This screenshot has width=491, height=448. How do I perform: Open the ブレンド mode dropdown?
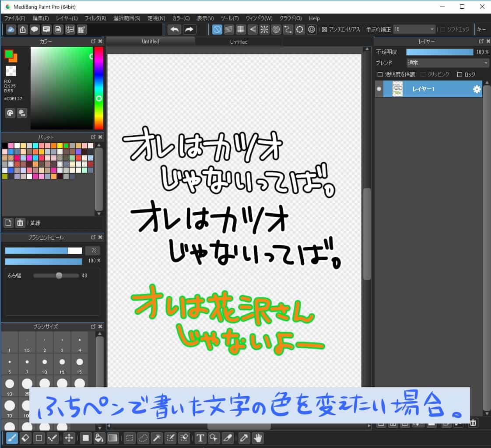(x=448, y=63)
